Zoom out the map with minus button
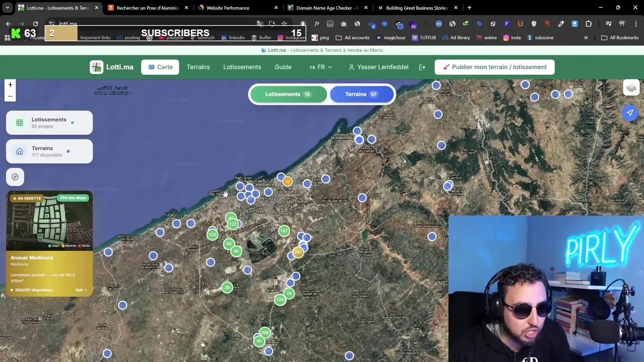The width and height of the screenshot is (644, 362). pos(10,96)
